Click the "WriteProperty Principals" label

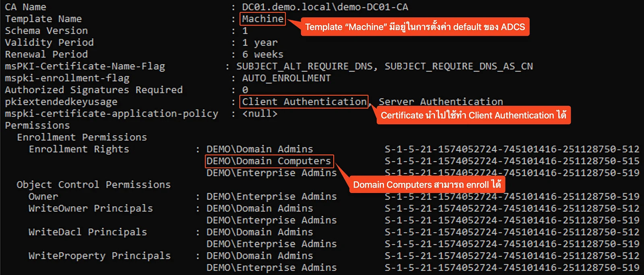[99, 256]
